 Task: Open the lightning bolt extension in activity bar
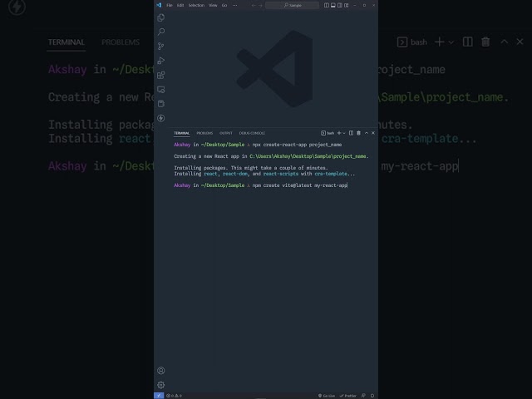[x=160, y=118]
